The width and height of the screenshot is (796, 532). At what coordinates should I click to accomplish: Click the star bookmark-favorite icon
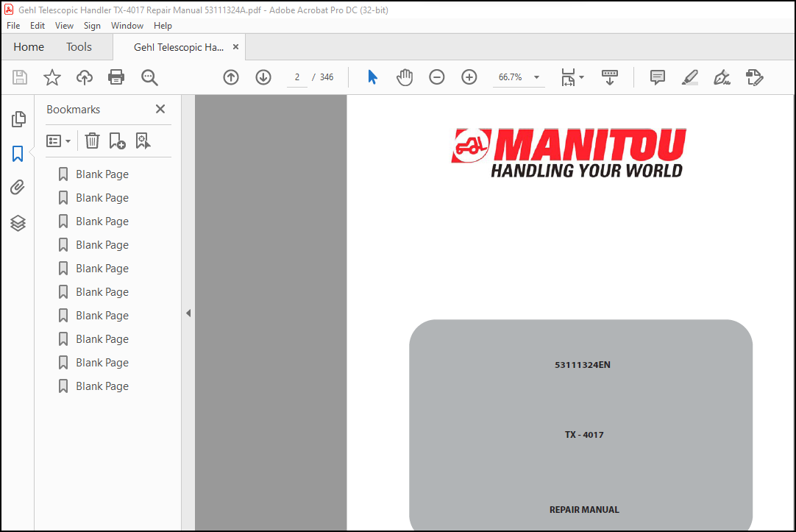coord(51,77)
